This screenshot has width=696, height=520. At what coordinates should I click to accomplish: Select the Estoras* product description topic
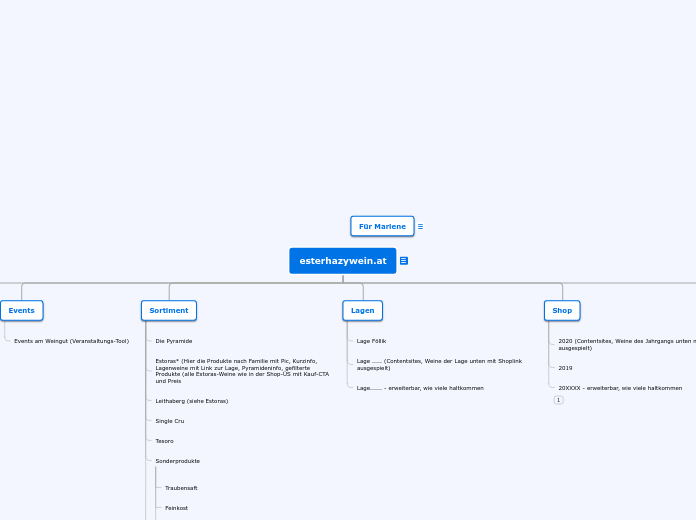pyautogui.click(x=242, y=371)
